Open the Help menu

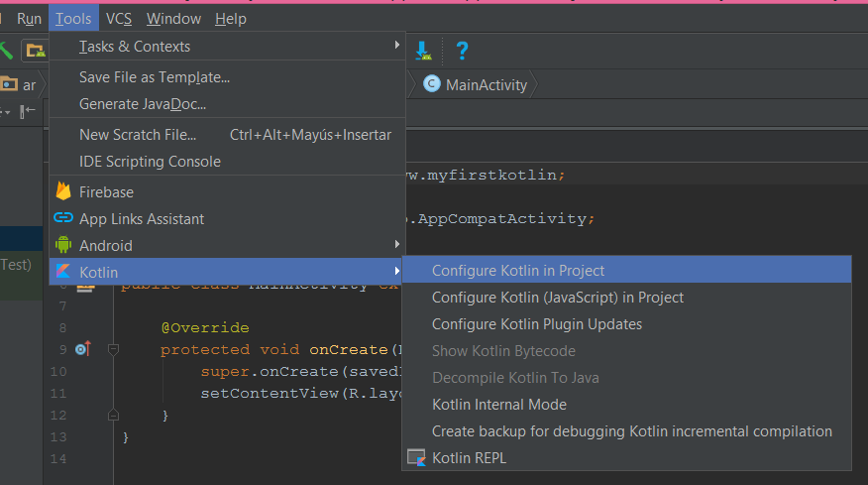tap(230, 19)
